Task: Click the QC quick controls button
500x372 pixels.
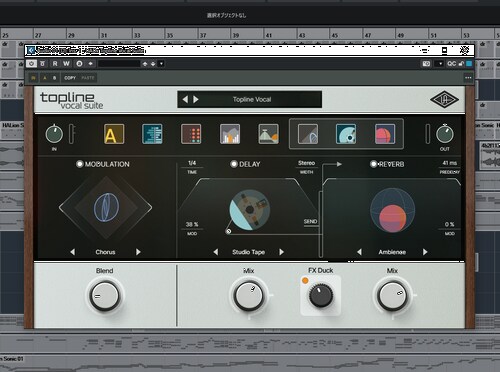Action: pyautogui.click(x=451, y=63)
